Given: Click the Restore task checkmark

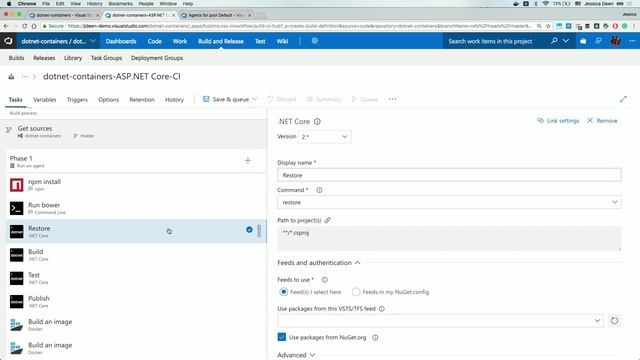Looking at the screenshot, I should click(x=249, y=230).
